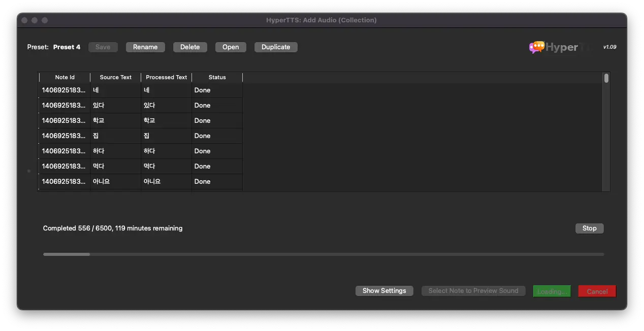Viewport: 644px width, 331px height.
Task: Click processed text cell 학교
Action: coord(167,121)
